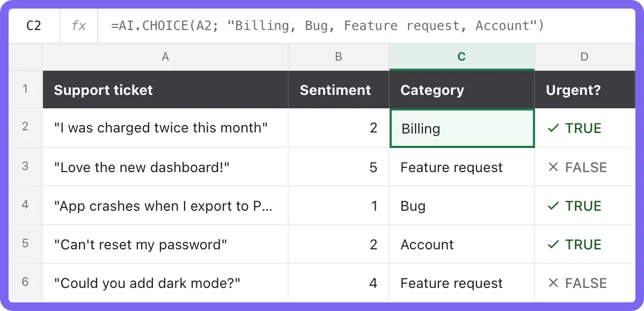Viewport: 644px width, 311px height.
Task: Click the "Support ticket" header cell
Action: (165, 90)
